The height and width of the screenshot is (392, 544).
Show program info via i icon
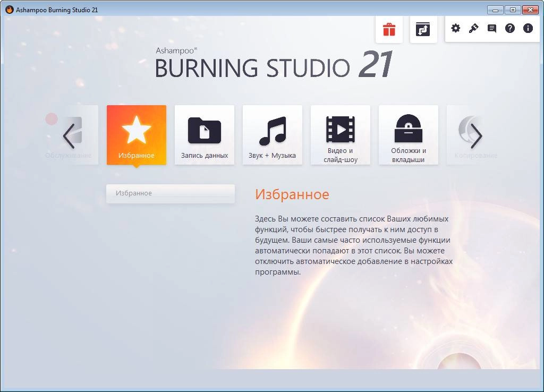528,29
